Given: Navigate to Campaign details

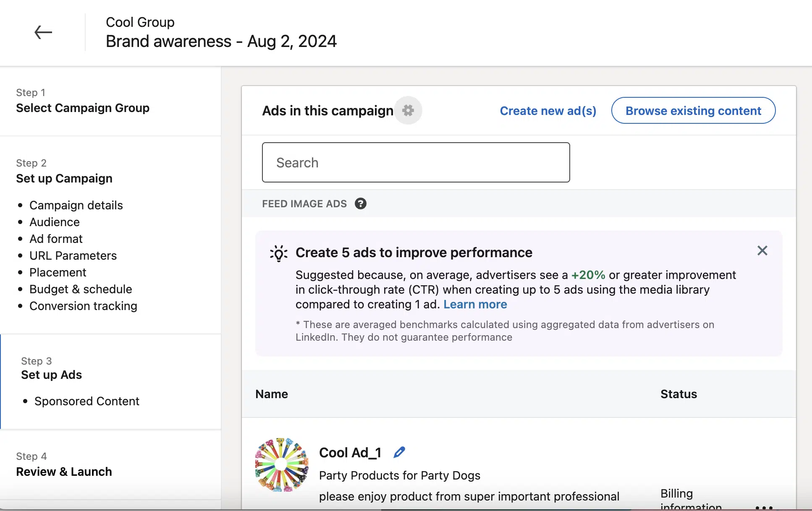Looking at the screenshot, I should coord(76,205).
